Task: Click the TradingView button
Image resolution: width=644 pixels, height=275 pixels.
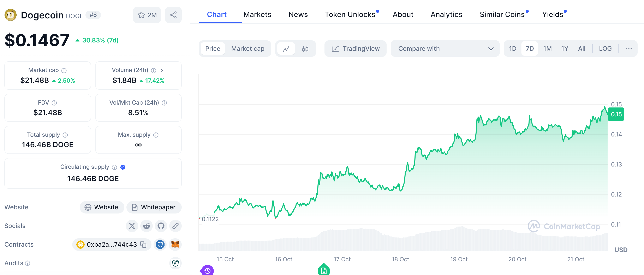Action: click(x=355, y=48)
